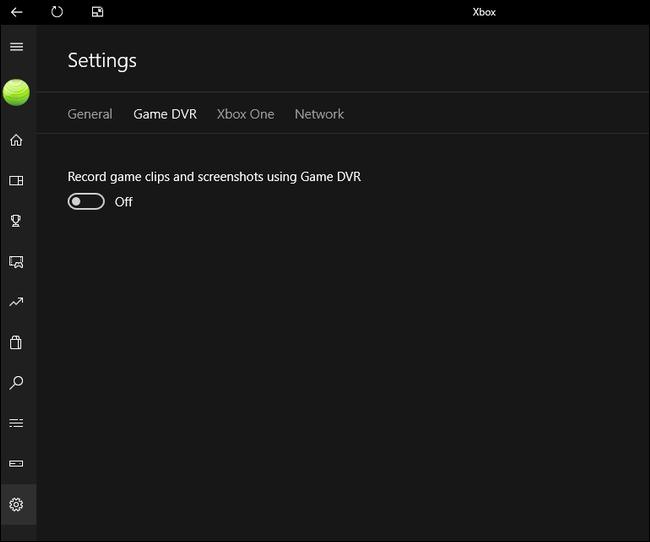Switch to the Xbox One tab
650x542 pixels.
pyautogui.click(x=245, y=114)
